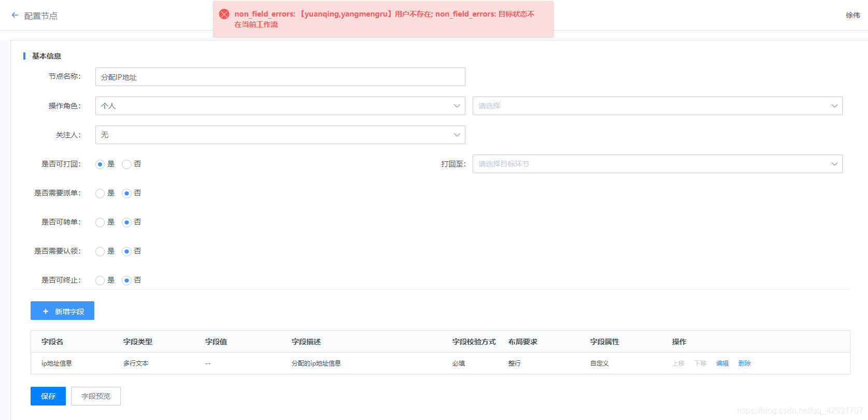Select 否 for 是否可转单
Screen dimensions: 868x420
126,222
